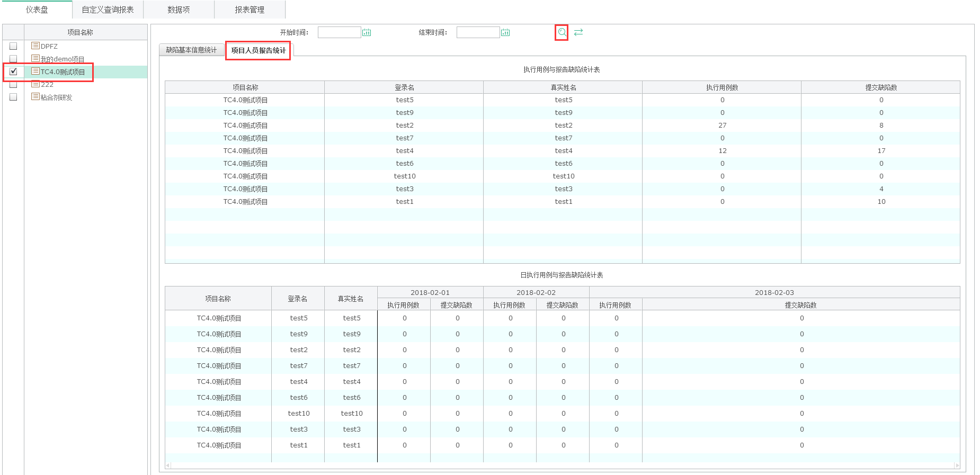Click the search magnifier icon

562,32
